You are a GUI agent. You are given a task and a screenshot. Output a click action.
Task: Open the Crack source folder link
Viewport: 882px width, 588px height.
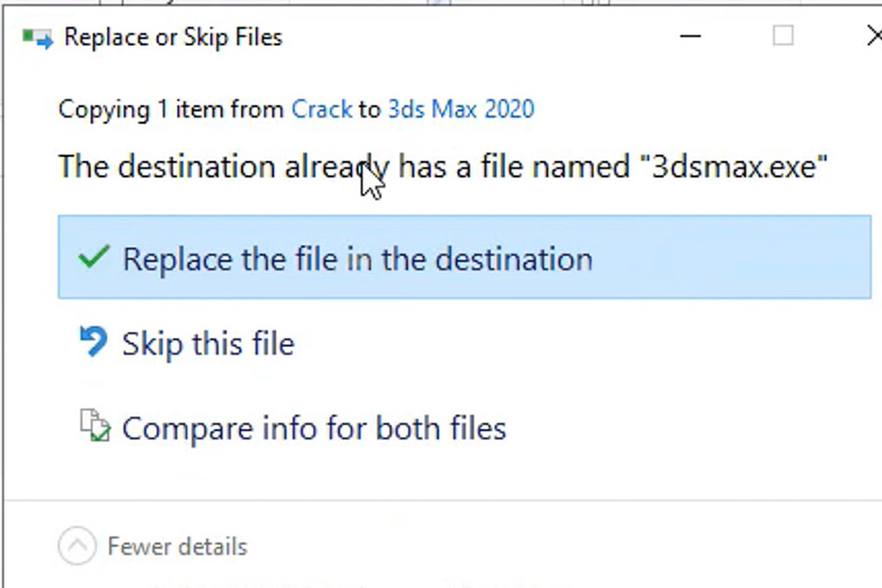pos(321,109)
